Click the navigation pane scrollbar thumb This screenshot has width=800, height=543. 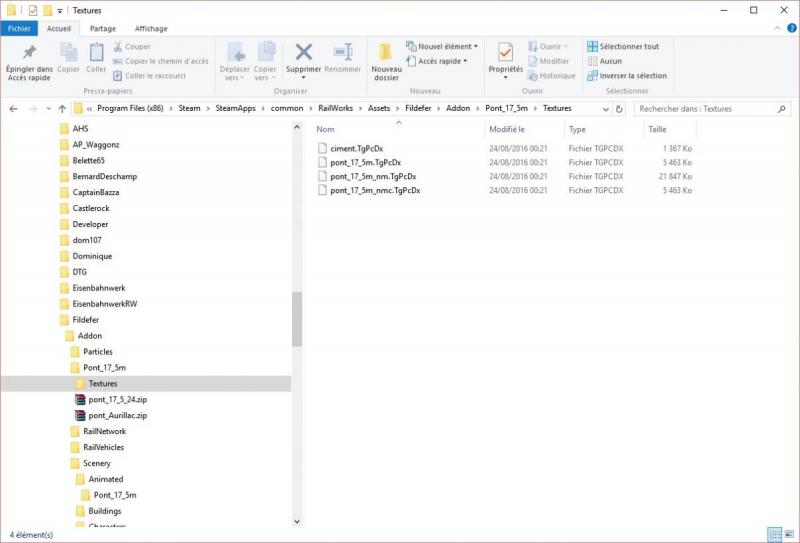(297, 319)
